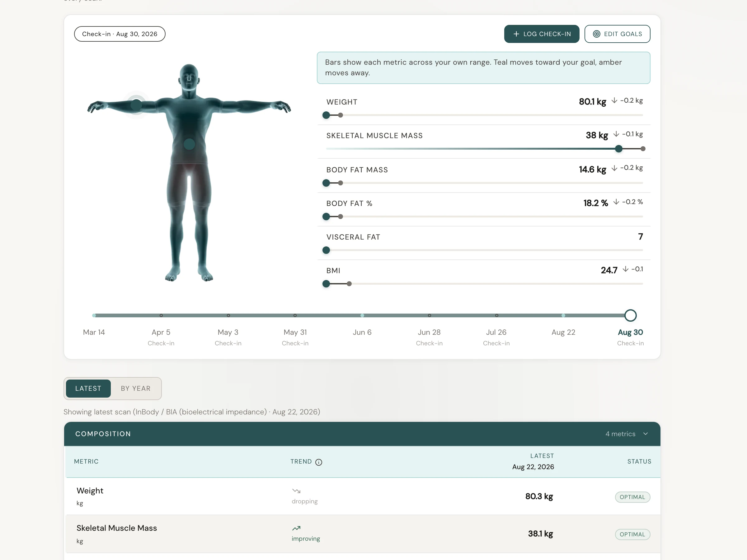Click the Trend info icon

[x=318, y=462]
